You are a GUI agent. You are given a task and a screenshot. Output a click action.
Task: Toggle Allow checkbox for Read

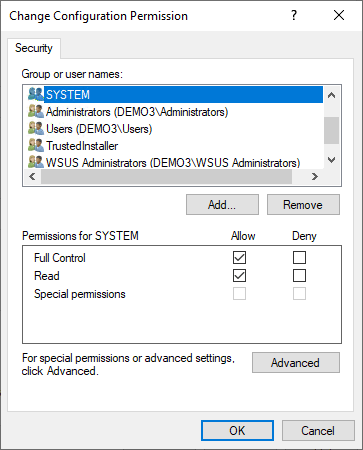tap(239, 276)
